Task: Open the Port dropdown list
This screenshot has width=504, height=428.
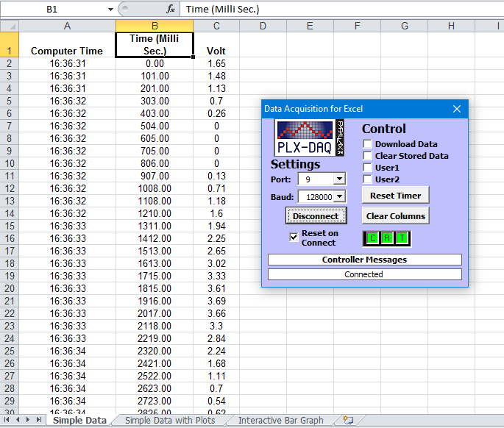Action: [x=339, y=179]
